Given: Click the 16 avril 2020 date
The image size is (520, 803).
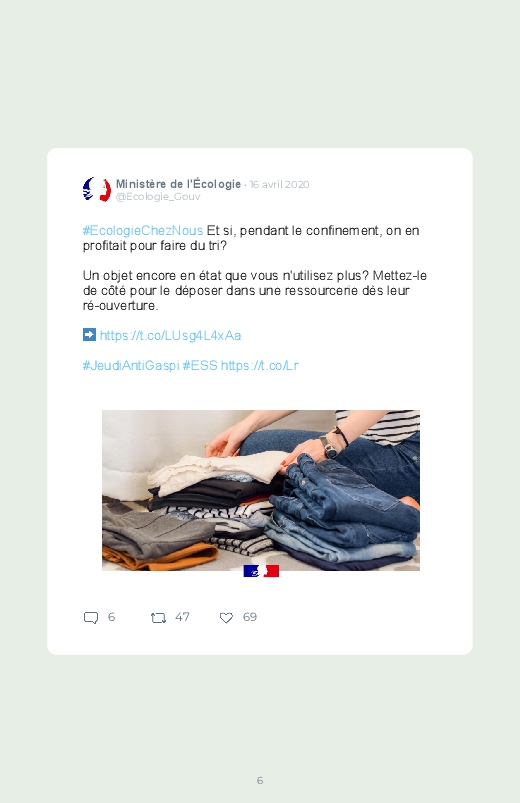Looking at the screenshot, I should pos(279,184).
